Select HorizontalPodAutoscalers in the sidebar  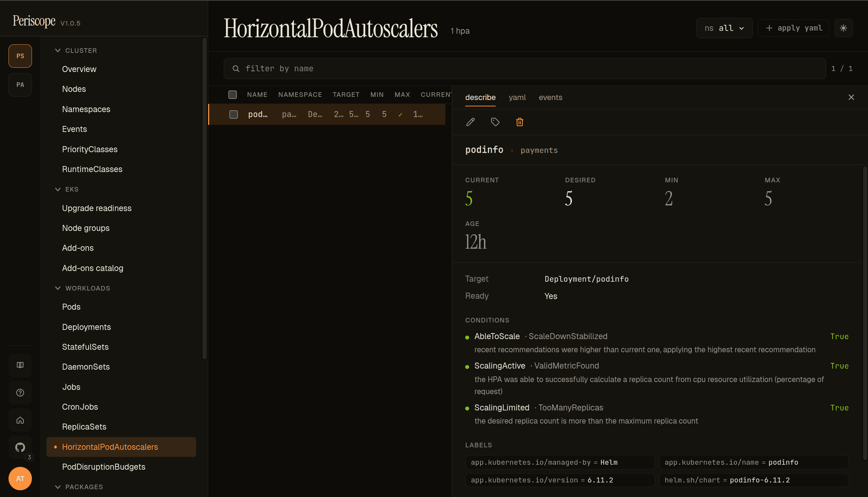click(121, 447)
